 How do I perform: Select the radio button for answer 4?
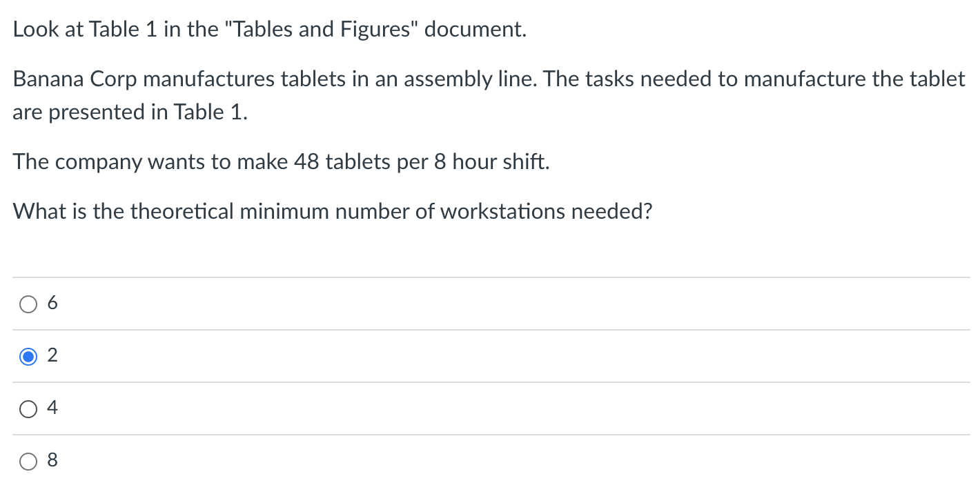coord(28,408)
